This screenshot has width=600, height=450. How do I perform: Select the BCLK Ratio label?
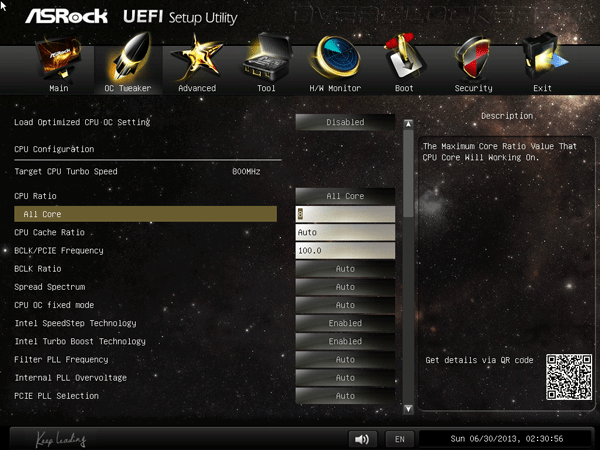(38, 269)
